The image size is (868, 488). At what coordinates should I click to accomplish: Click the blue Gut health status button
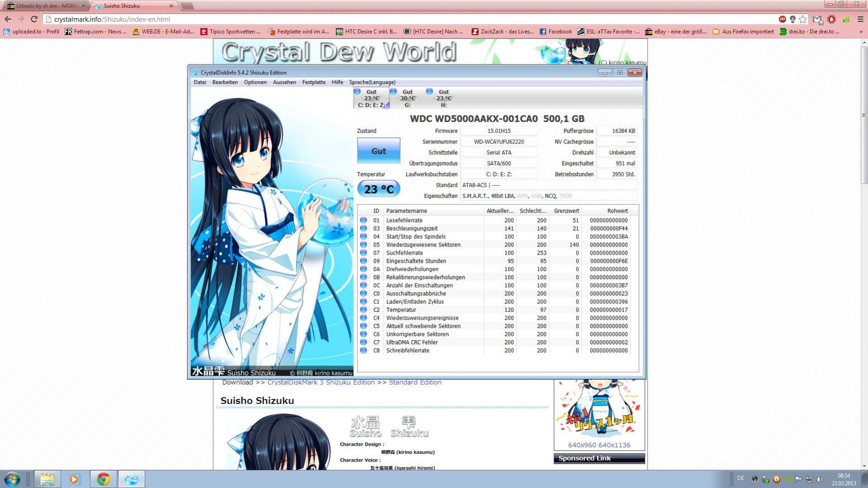[x=379, y=151]
